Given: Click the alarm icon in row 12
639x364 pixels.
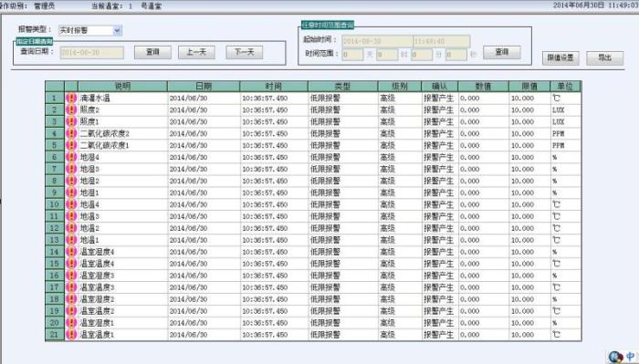Looking at the screenshot, I should pyautogui.click(x=71, y=228).
